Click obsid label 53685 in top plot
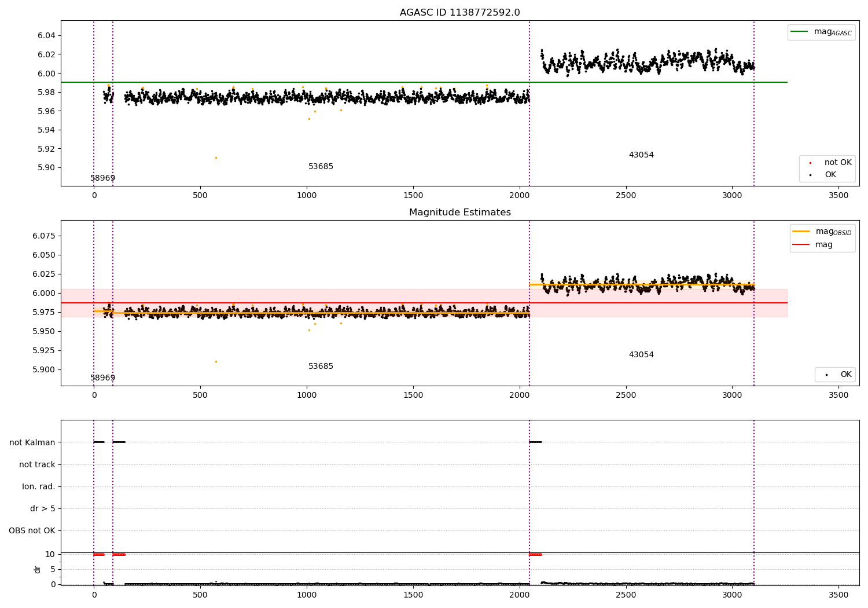 [321, 167]
